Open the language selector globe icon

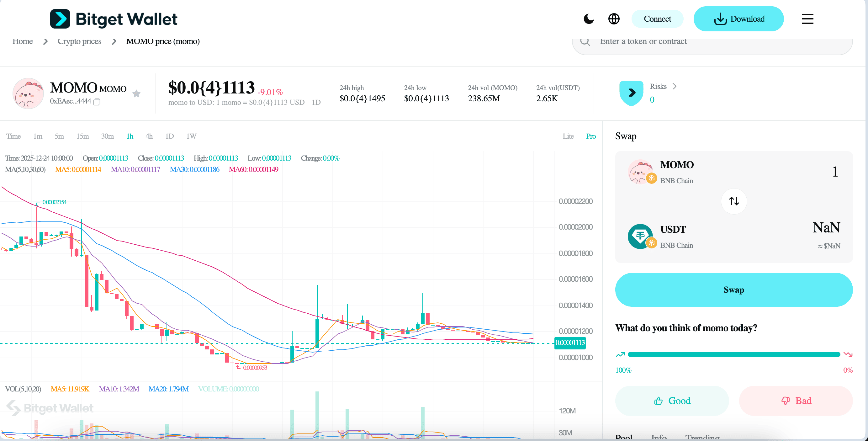coord(614,19)
